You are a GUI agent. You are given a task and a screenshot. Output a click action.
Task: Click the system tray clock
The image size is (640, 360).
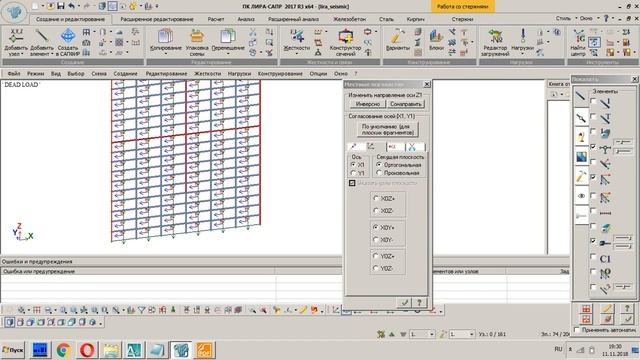pos(615,350)
